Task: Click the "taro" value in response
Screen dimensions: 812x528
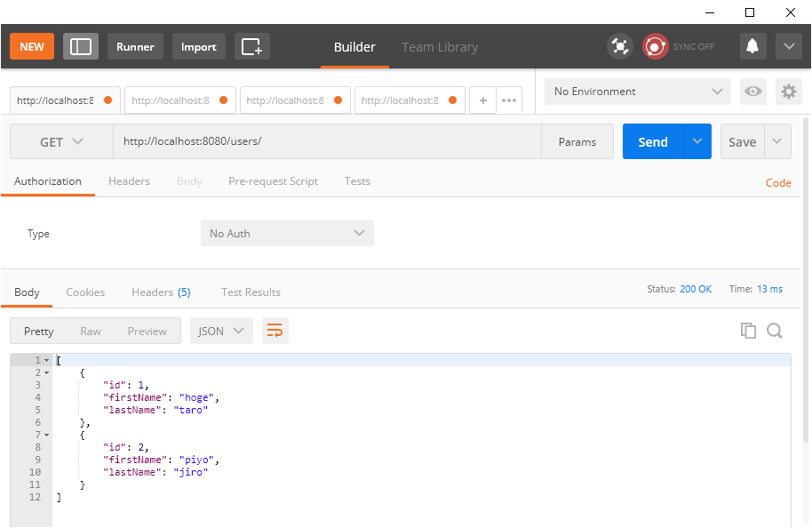Action: pyautogui.click(x=191, y=410)
